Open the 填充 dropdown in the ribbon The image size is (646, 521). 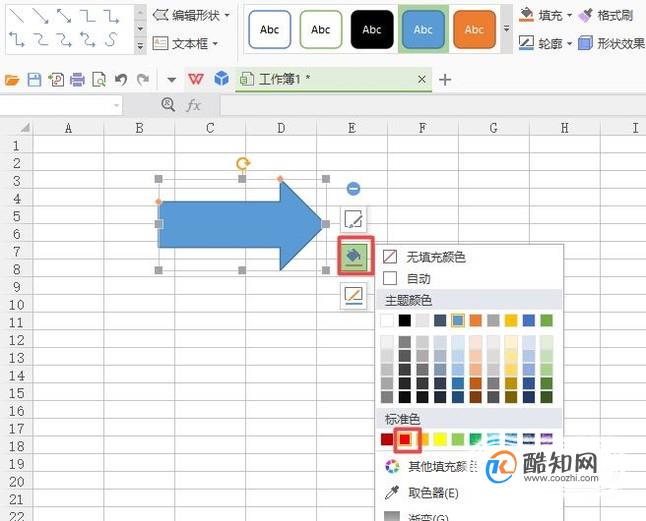(x=545, y=16)
